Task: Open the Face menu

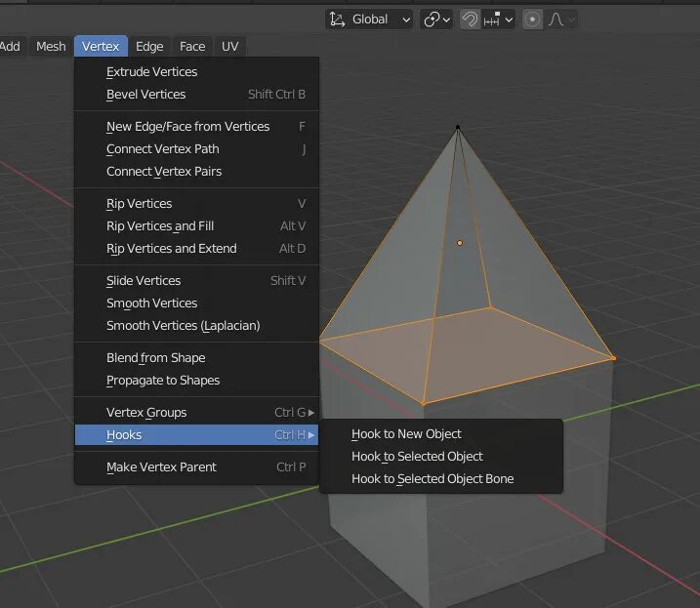Action: (x=192, y=47)
